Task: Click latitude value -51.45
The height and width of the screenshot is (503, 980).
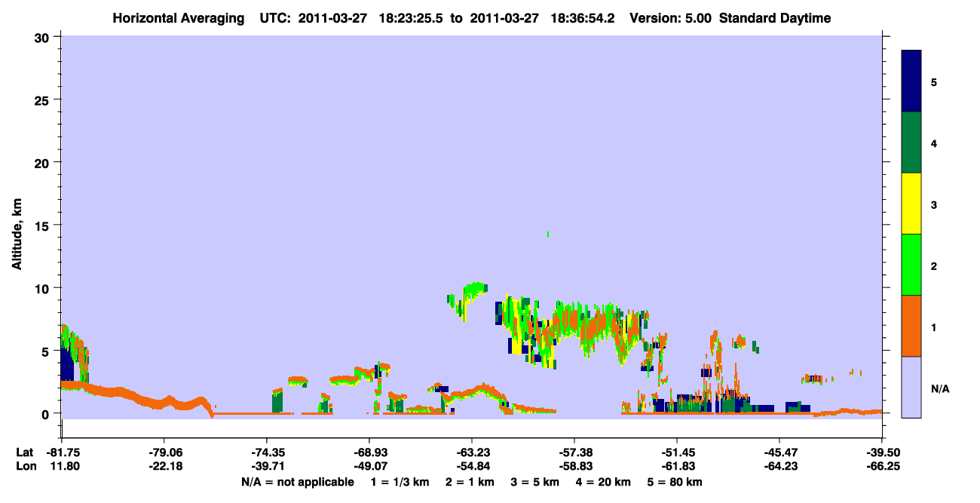Action: pyautogui.click(x=677, y=452)
